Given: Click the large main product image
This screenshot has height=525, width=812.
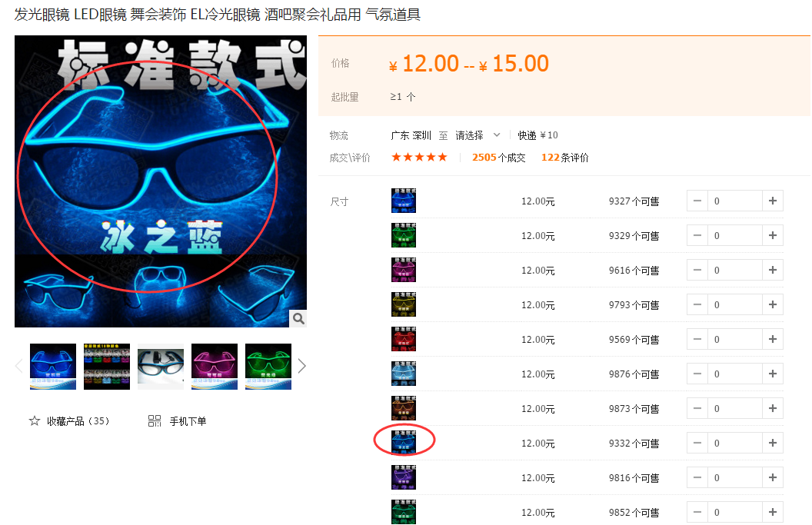Looking at the screenshot, I should point(161,181).
